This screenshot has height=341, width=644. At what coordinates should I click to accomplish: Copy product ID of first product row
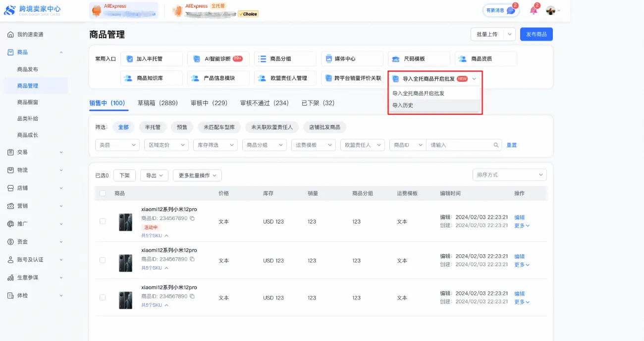pos(192,218)
